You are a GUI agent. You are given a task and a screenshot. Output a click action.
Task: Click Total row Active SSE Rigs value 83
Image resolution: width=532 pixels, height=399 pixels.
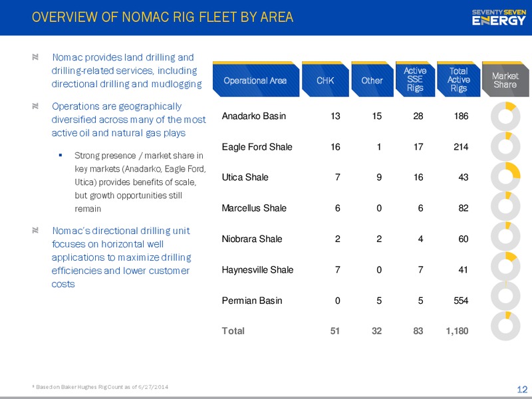pyautogui.click(x=418, y=331)
